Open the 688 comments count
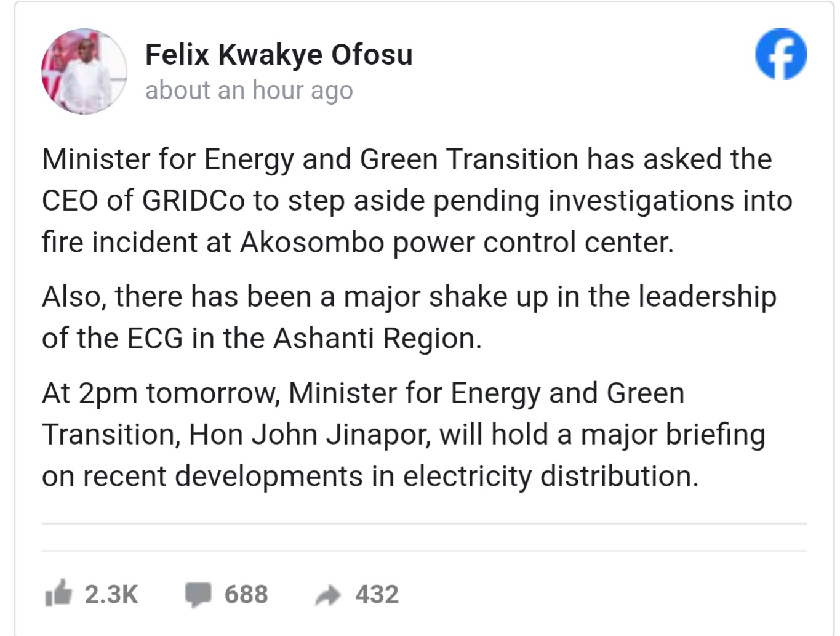Screen dimensions: 840x636 pyautogui.click(x=246, y=594)
